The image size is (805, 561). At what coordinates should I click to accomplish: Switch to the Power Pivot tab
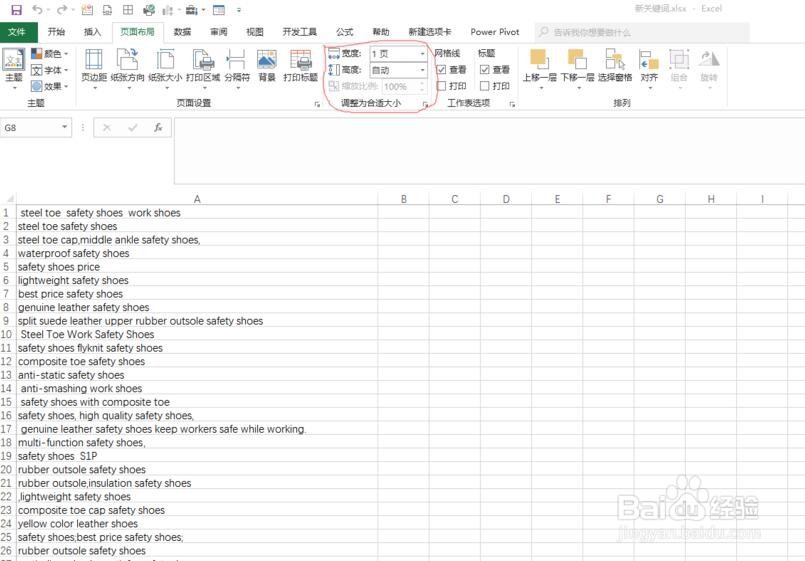pyautogui.click(x=495, y=32)
